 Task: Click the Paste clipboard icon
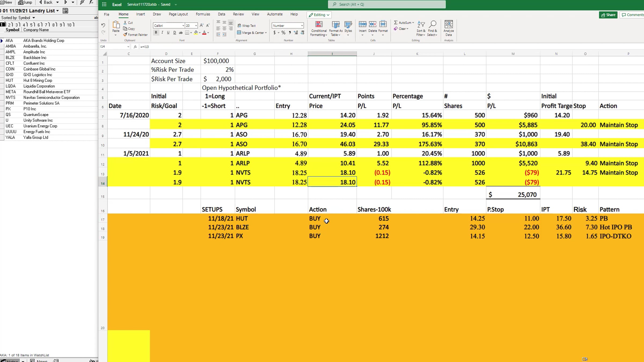coord(116,25)
